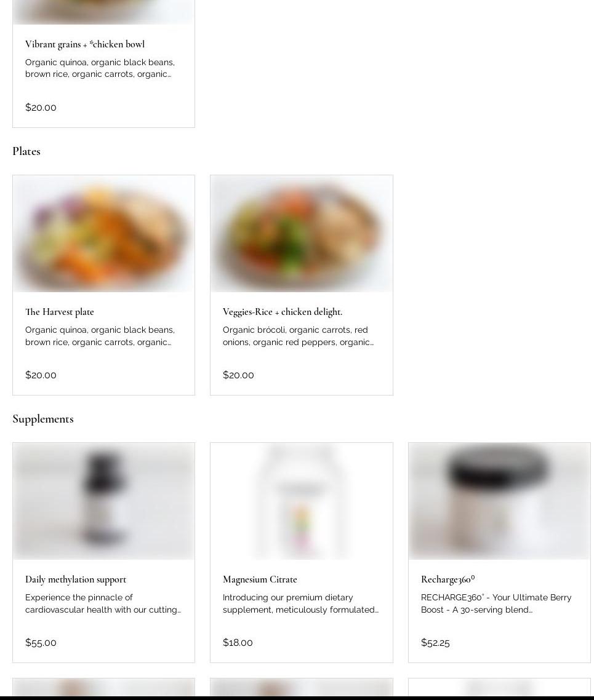Open The Harvest plate product image

(x=103, y=234)
